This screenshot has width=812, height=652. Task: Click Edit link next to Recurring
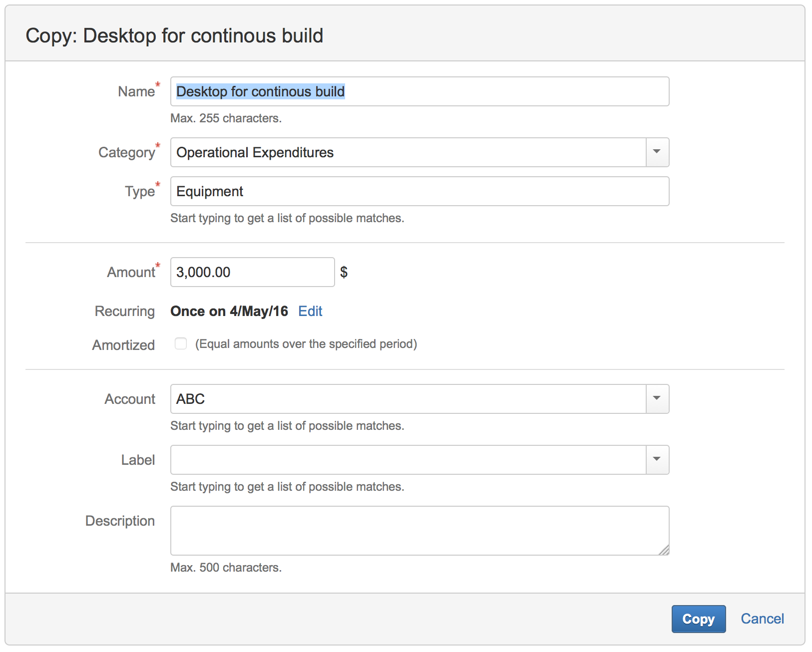tap(310, 311)
